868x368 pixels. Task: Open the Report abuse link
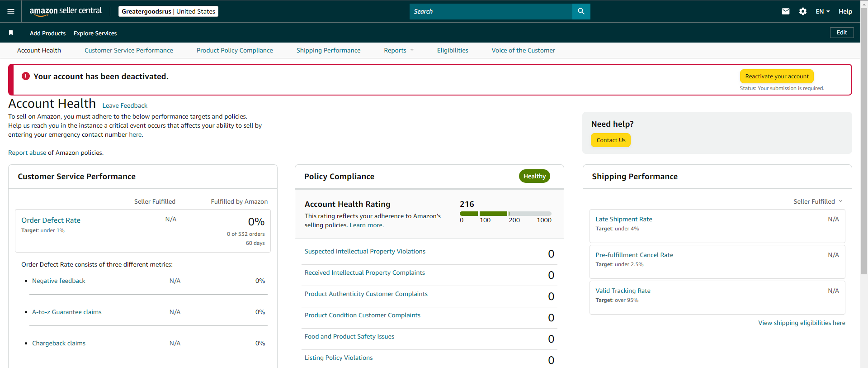click(27, 153)
